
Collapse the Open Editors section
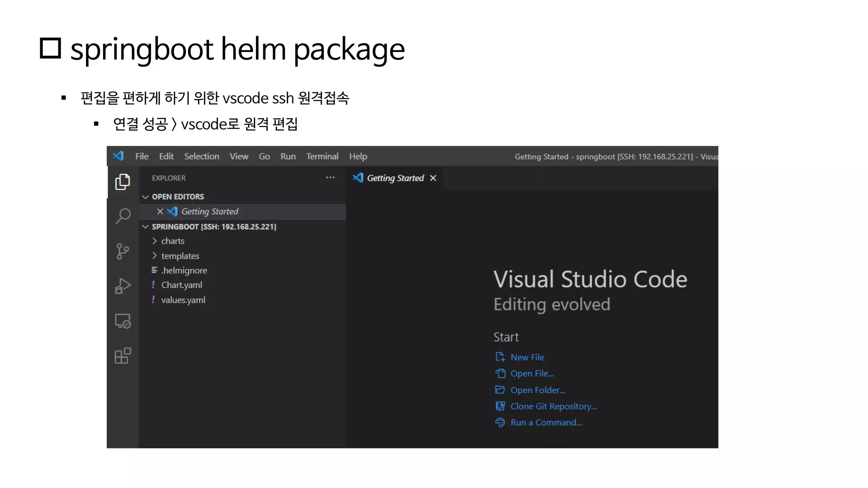point(145,197)
